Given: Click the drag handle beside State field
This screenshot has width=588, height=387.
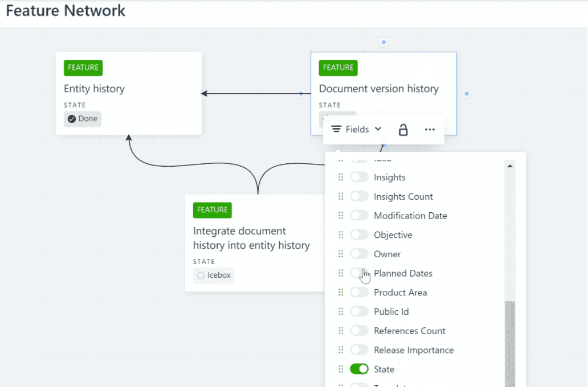Looking at the screenshot, I should tap(341, 369).
